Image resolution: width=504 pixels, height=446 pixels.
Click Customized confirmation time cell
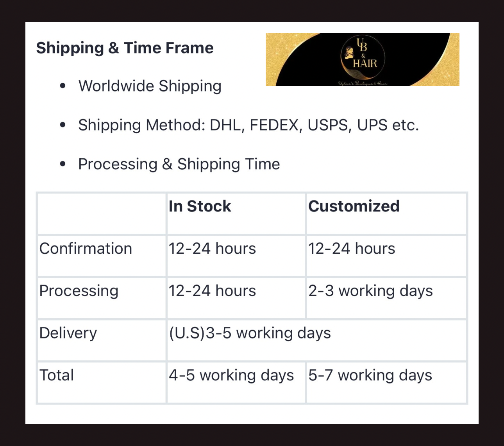tap(352, 249)
